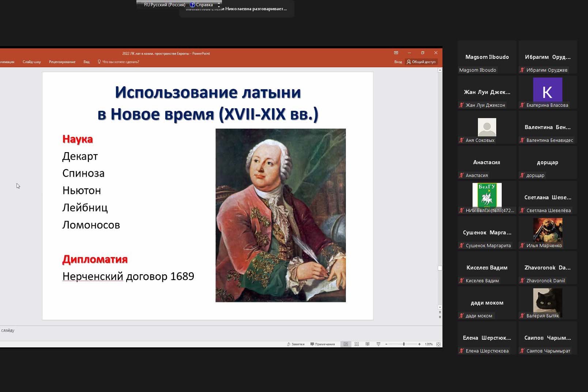Open the Рецензирование ribbon tab
This screenshot has height=392, width=588.
coord(62,62)
